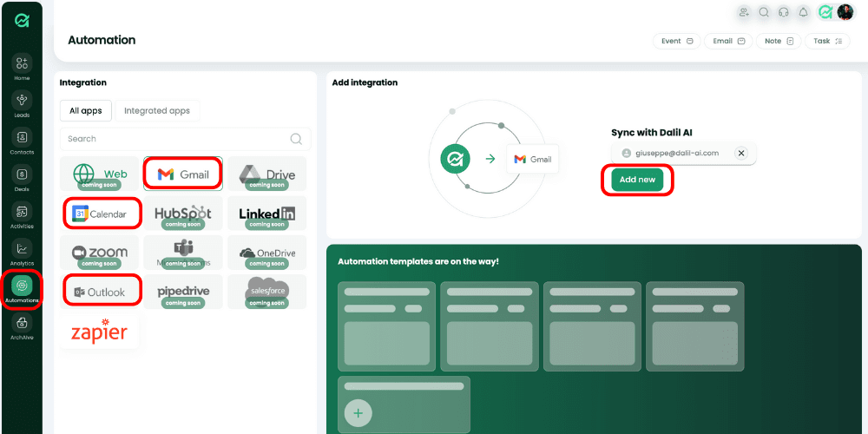Select the Pipedrive tile
This screenshot has width=868, height=434.
tap(183, 292)
